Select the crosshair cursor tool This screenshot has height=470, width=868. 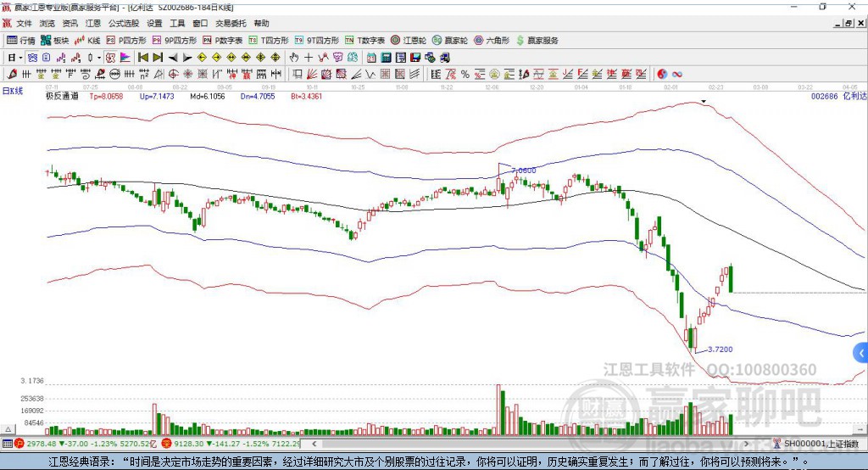[309, 57]
